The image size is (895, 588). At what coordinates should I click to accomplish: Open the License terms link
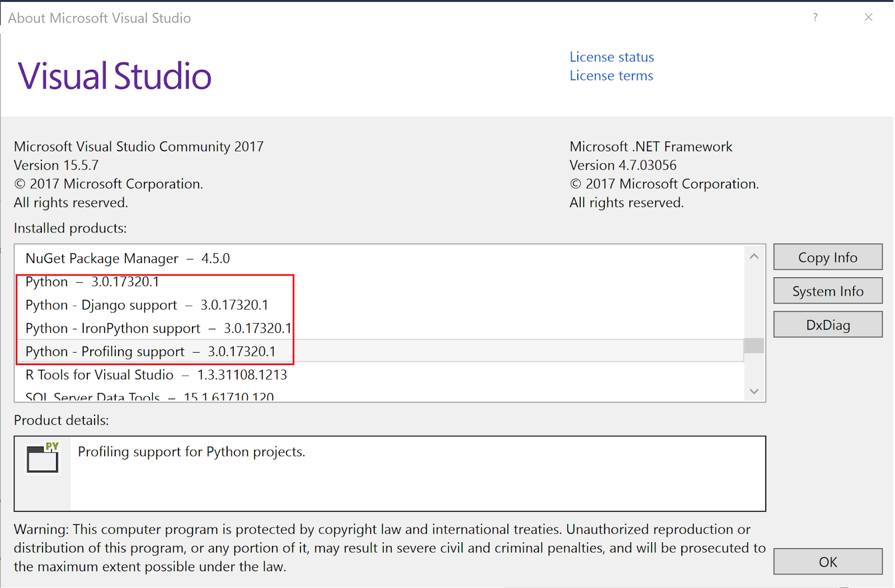[x=611, y=75]
